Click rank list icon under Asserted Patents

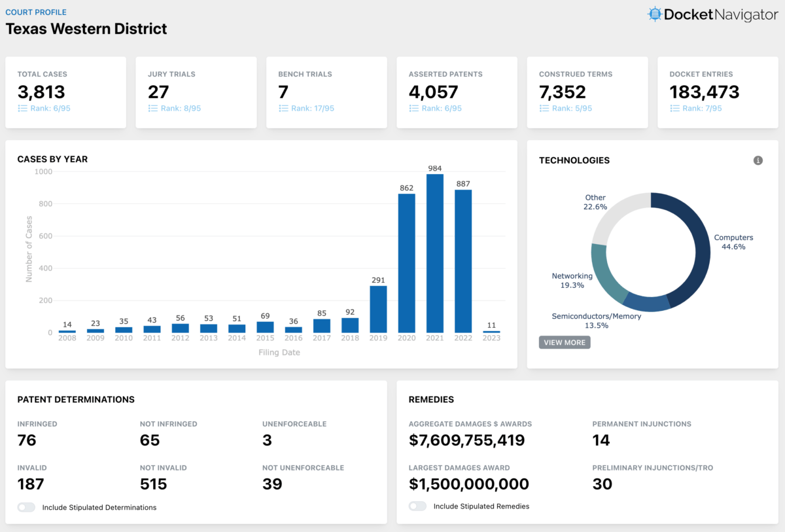click(x=413, y=109)
